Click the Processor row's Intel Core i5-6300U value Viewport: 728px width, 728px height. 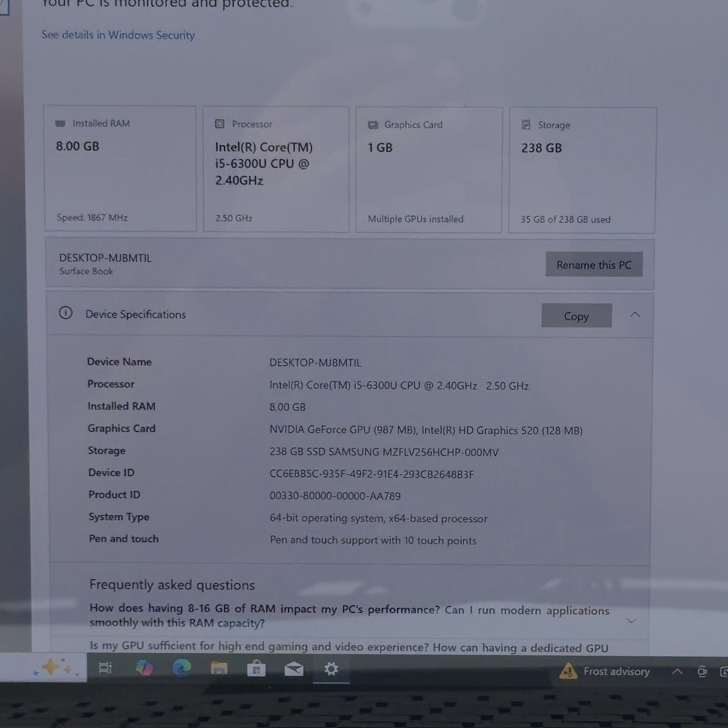[x=399, y=385]
